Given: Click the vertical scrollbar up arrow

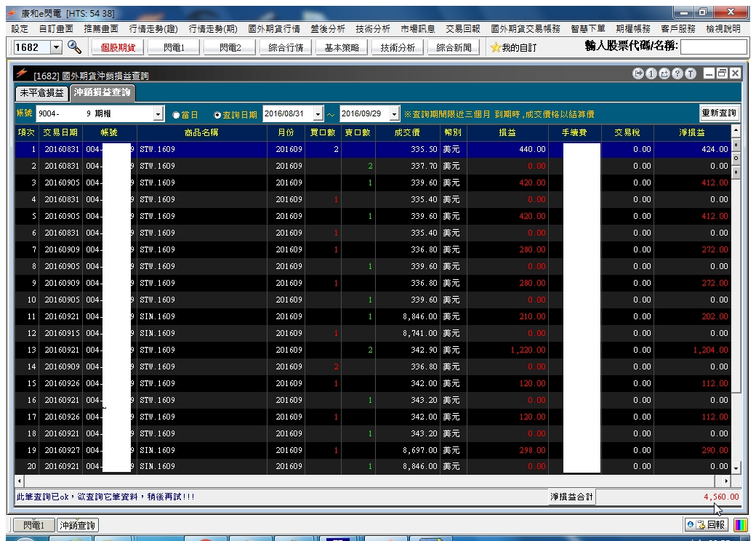Looking at the screenshot, I should point(736,130).
